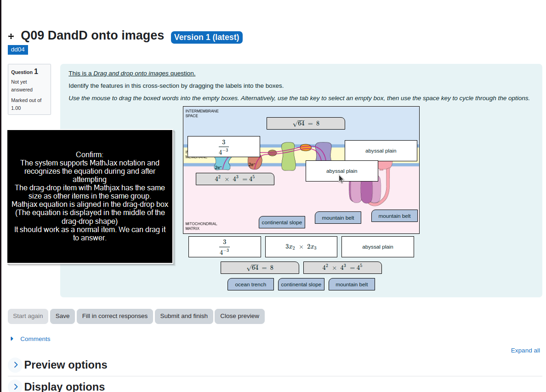This screenshot has width=546, height=392.
Task: Click the Start again button
Action: (x=28, y=316)
